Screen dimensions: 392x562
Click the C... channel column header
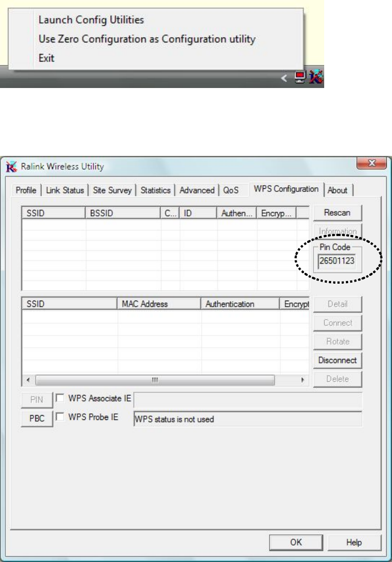click(x=170, y=213)
